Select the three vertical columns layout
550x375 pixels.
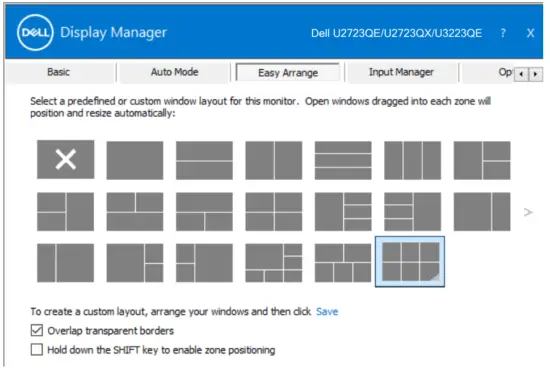tap(412, 160)
